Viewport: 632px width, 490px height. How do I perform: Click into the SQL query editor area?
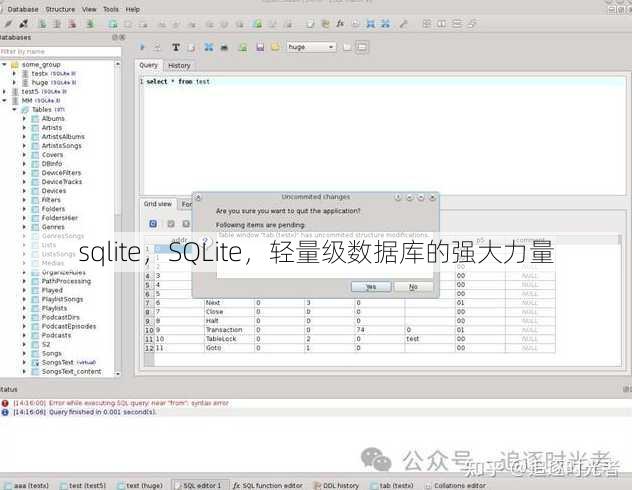click(x=382, y=135)
